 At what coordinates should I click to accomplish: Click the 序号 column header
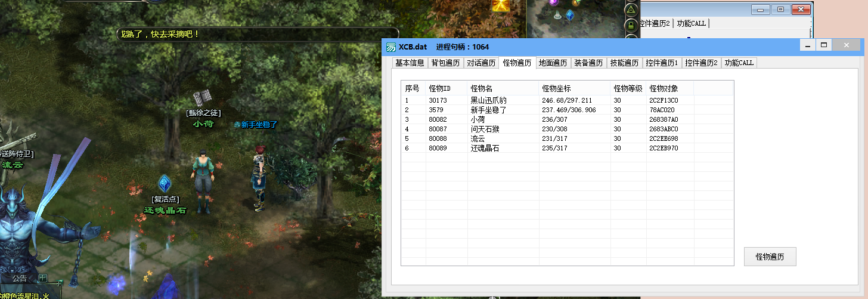413,88
